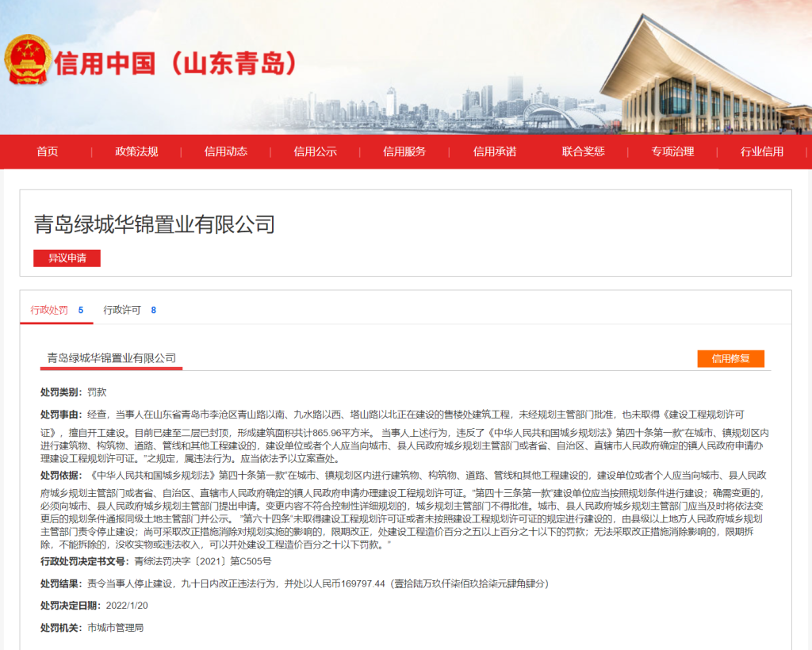Image resolution: width=812 pixels, height=650 pixels.
Task: Click the 异议申请 red button
Action: tap(67, 258)
